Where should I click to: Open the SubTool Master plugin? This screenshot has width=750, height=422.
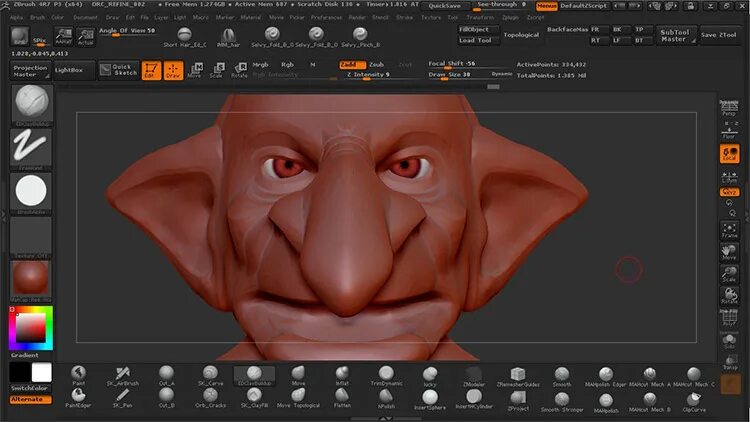click(675, 35)
